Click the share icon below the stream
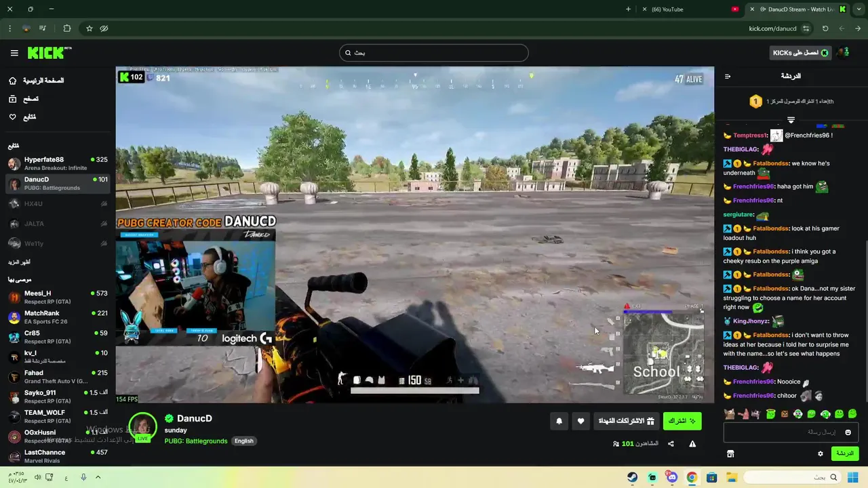Viewport: 868px width, 488px height. (671, 444)
